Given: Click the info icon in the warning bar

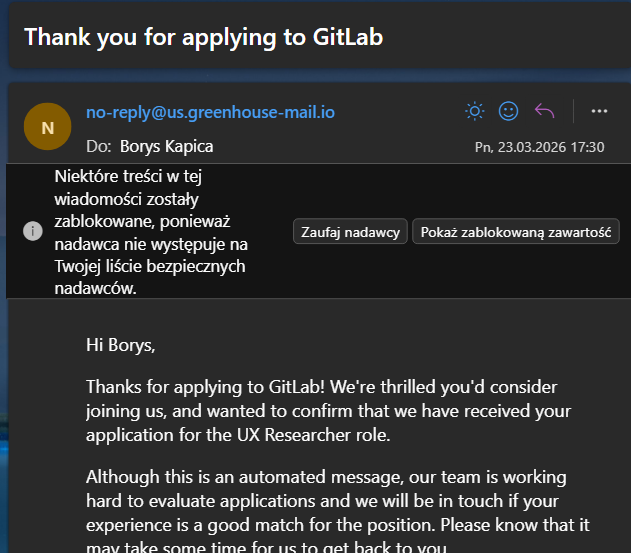Looking at the screenshot, I should point(32,231).
